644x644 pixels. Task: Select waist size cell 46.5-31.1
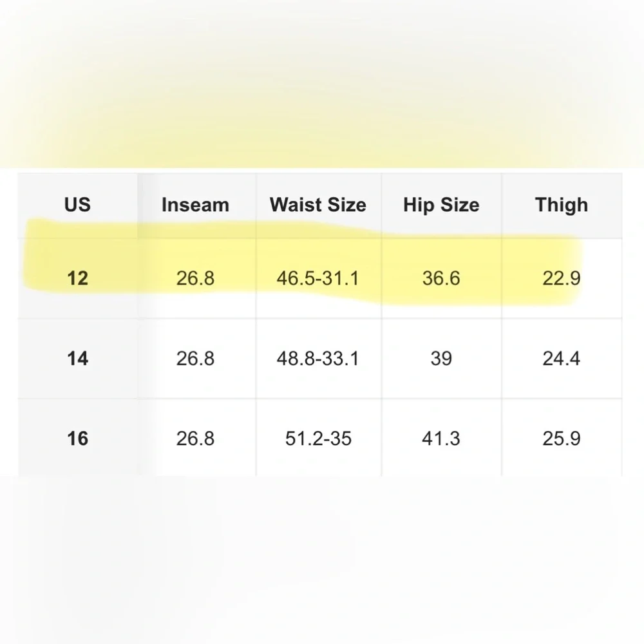(x=318, y=278)
